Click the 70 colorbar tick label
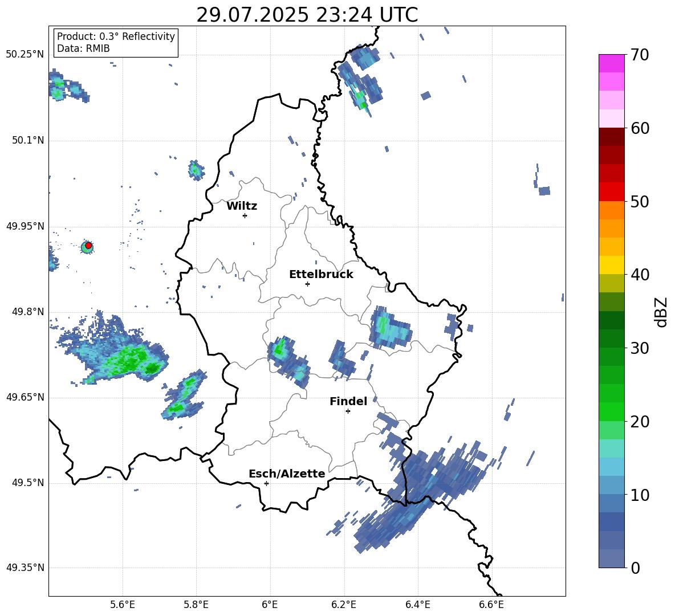The height and width of the screenshot is (616, 675). (x=640, y=55)
